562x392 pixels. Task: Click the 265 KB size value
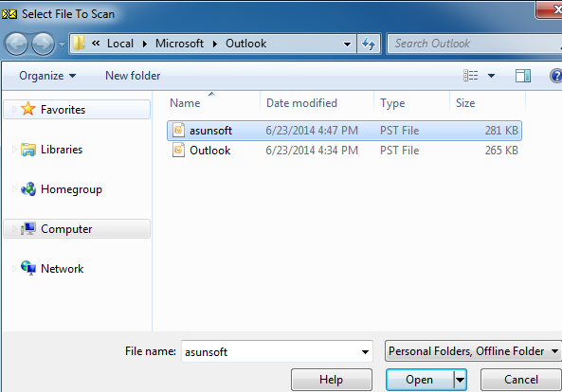pyautogui.click(x=501, y=151)
